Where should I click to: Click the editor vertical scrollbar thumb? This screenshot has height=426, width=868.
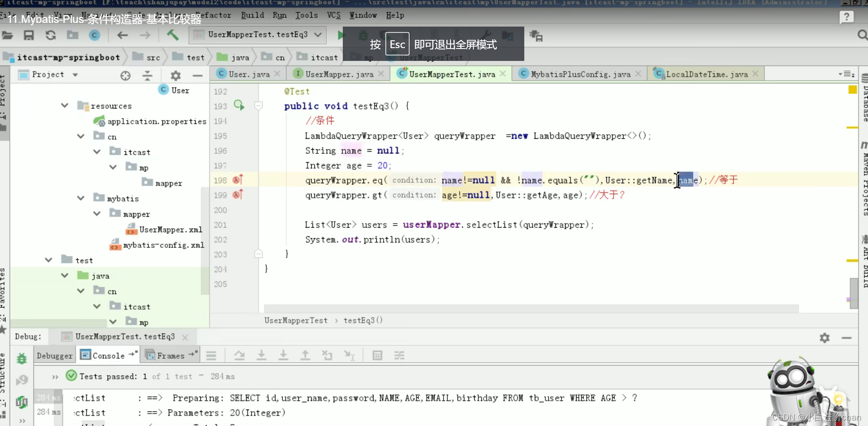tap(854, 294)
